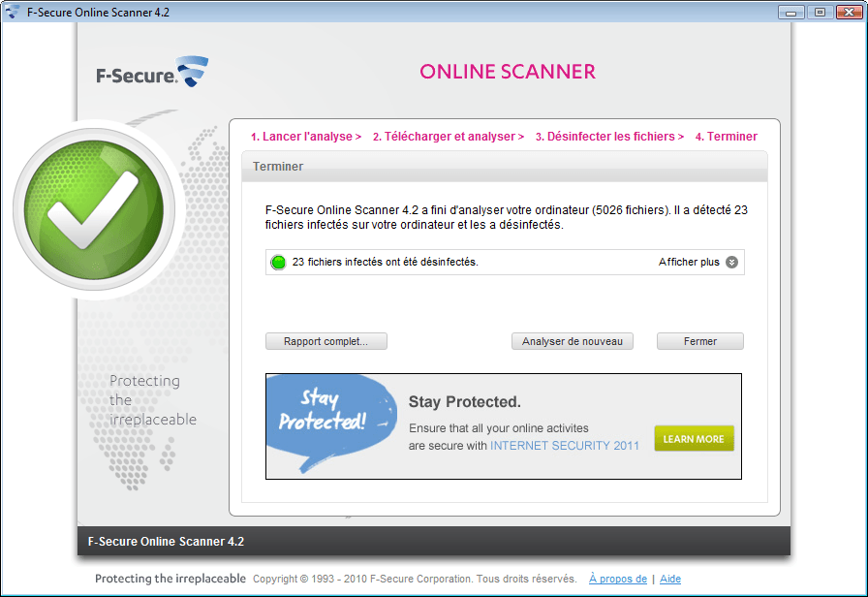
Task: Expand details with the Afficher plus chevron
Action: [x=731, y=262]
